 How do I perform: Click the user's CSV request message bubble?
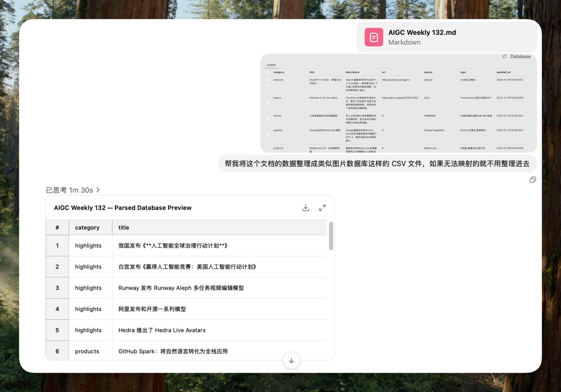coord(378,164)
